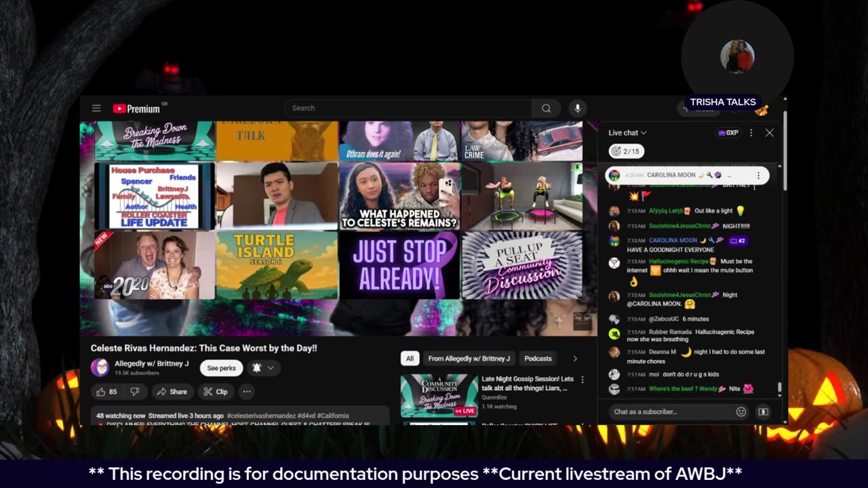Click the 19.5K subscribers count text

click(137, 373)
